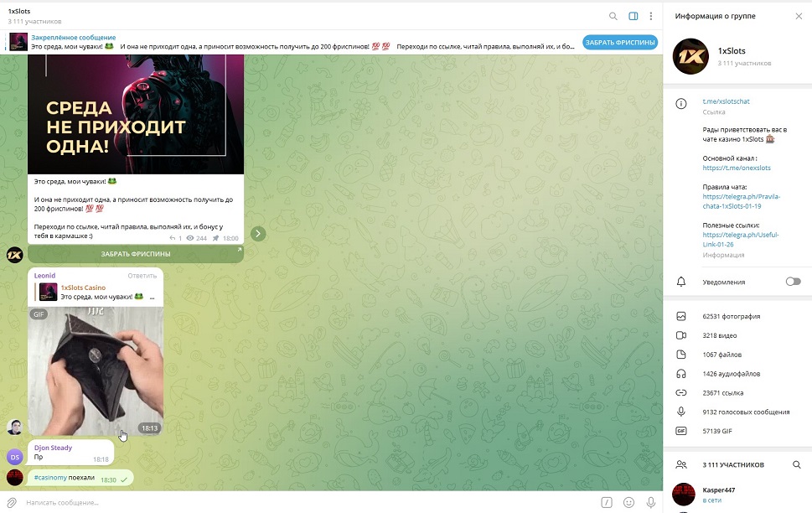
Task: Open the Useful-Link telegra.ph link
Action: point(741,240)
